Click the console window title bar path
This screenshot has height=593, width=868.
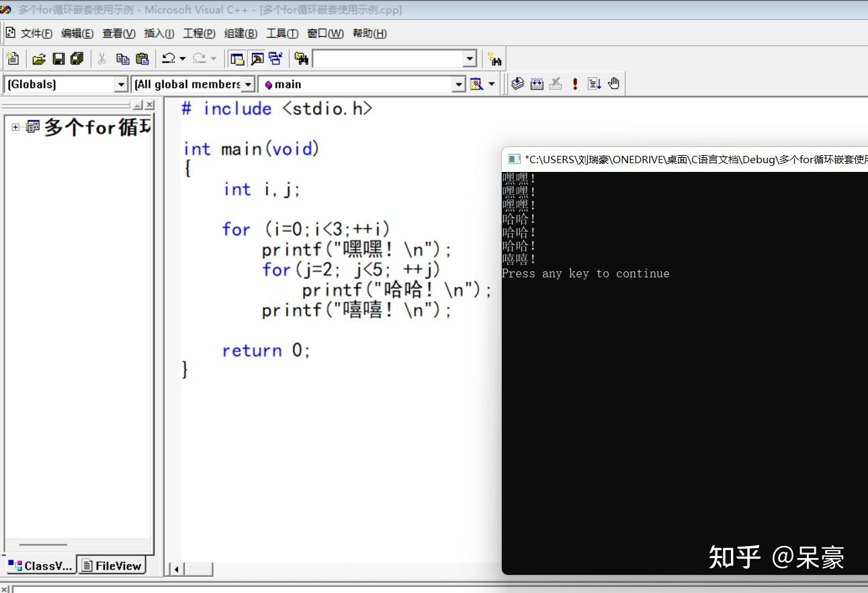click(x=696, y=159)
